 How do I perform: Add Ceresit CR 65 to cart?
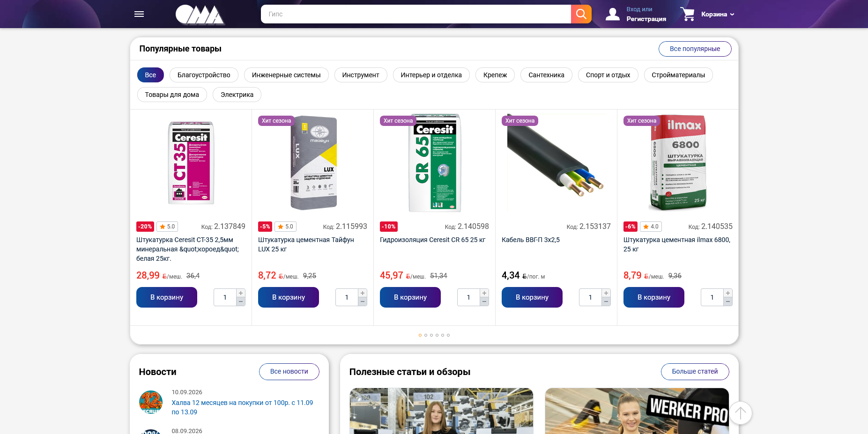pos(410,297)
